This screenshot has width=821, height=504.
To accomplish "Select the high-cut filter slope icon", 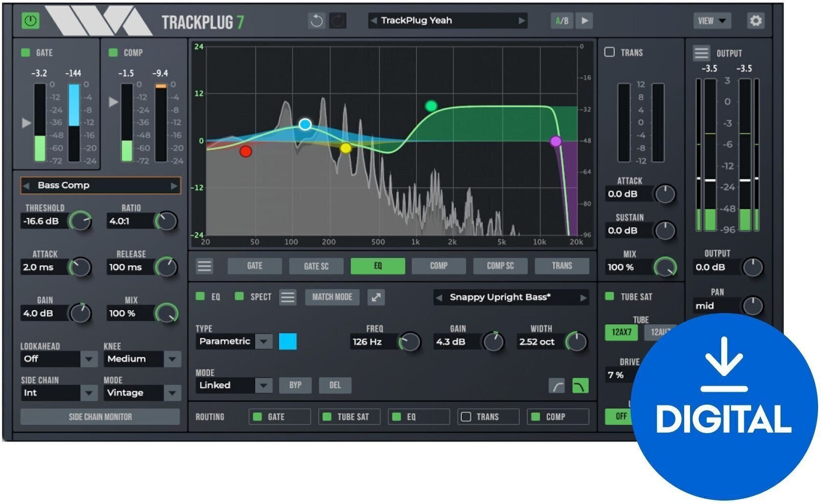I will (582, 385).
